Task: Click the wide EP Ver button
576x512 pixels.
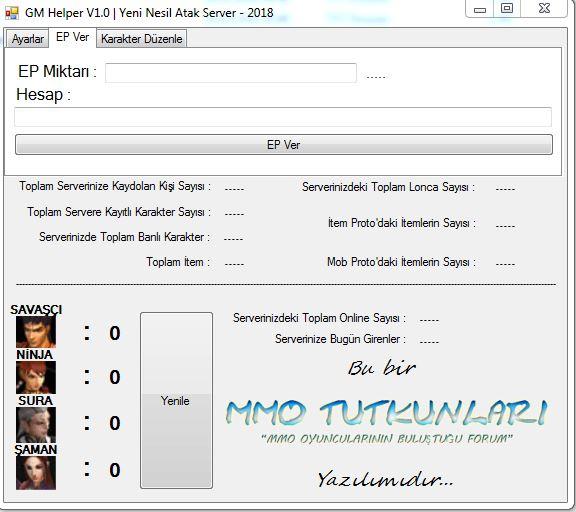Action: point(284,144)
